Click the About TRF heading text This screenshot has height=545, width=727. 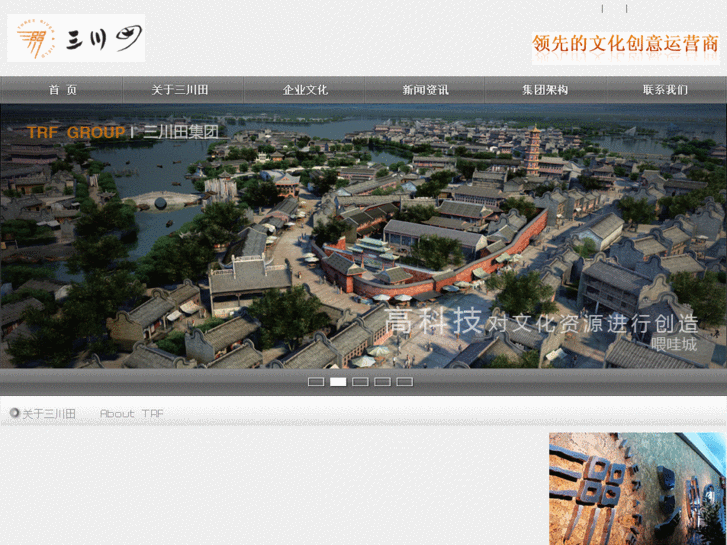(132, 413)
